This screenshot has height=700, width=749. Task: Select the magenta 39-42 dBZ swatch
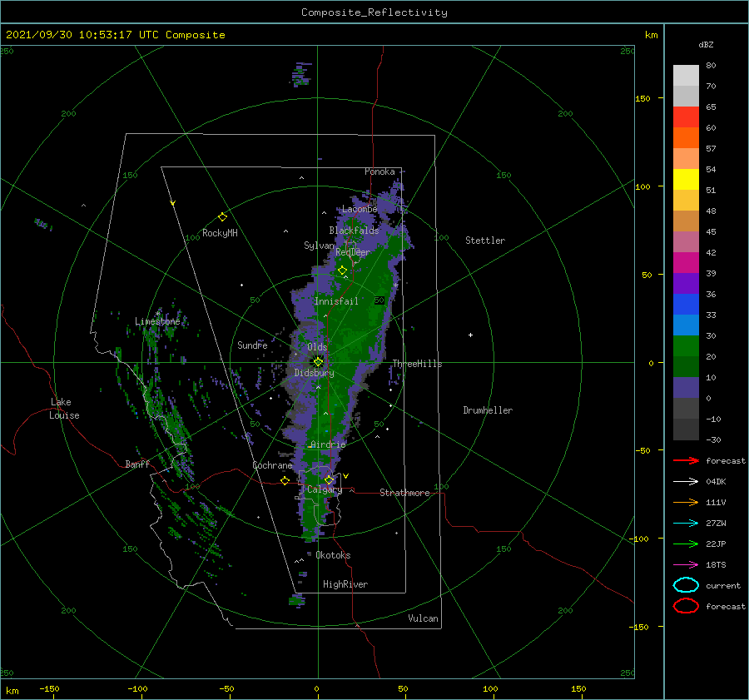686,263
